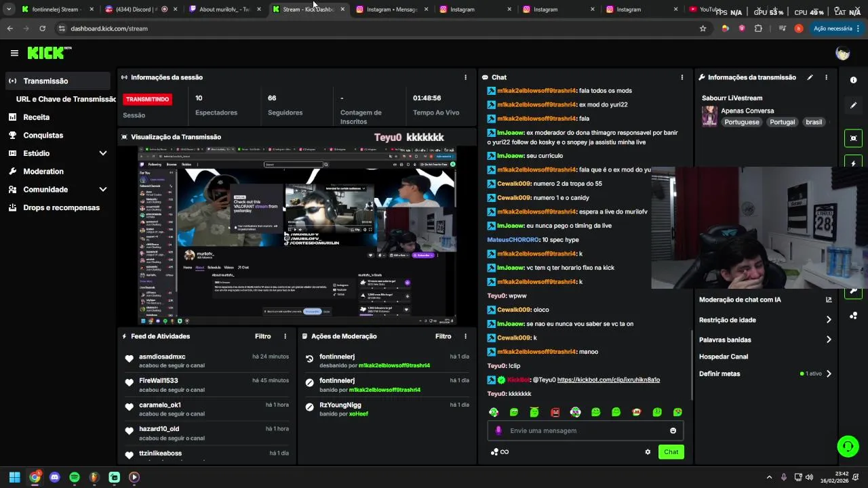Screen dimensions: 868x488
Task: Click the Portuguese tag
Action: (x=741, y=122)
